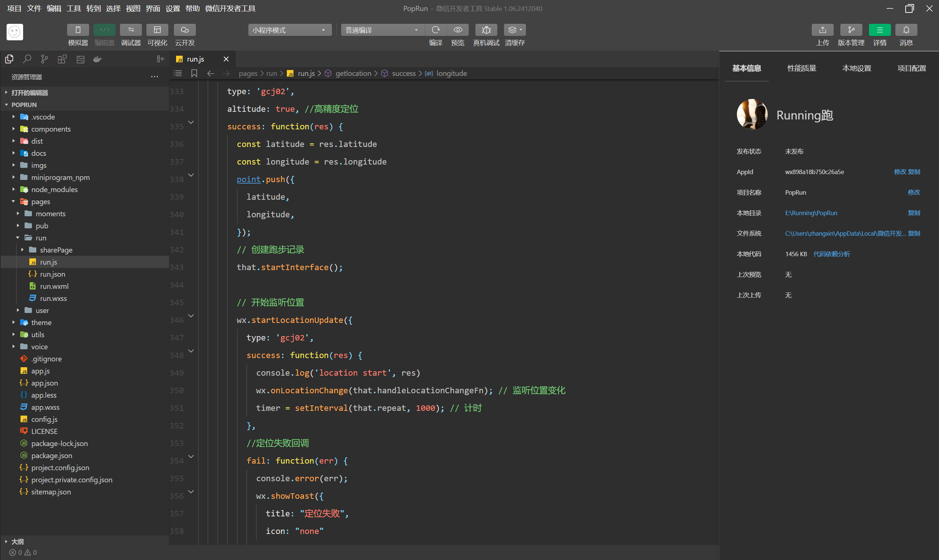
Task: Open the normal compile dropdown
Action: click(x=382, y=30)
